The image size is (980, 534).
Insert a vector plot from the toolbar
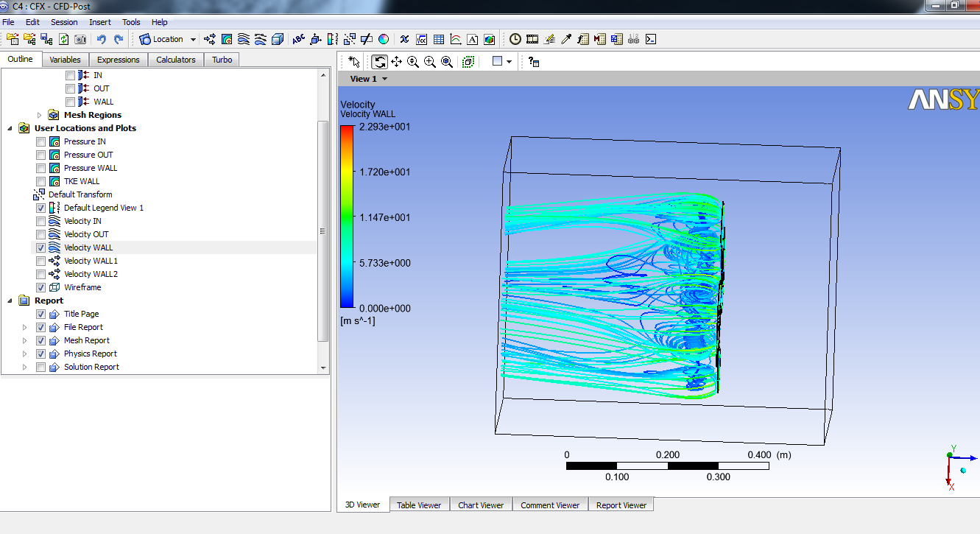pos(210,39)
